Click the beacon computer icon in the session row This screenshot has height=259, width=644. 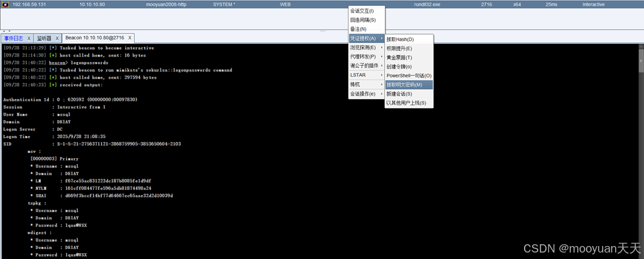[x=5, y=4]
